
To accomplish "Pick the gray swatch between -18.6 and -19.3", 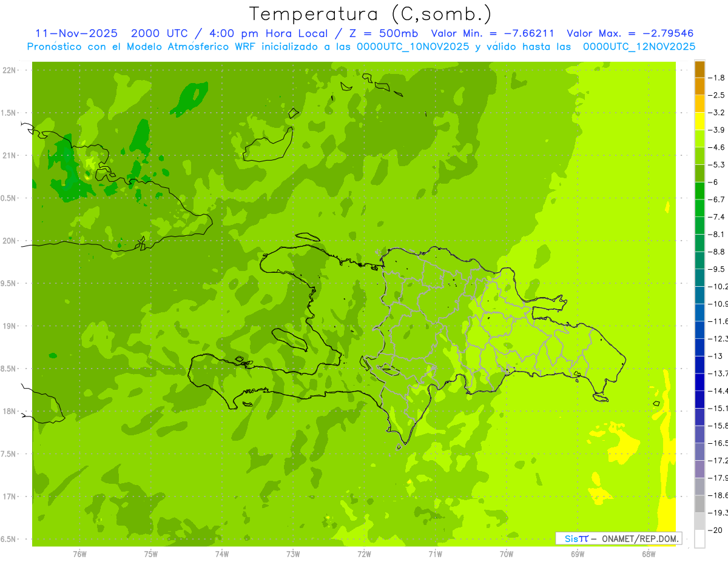I will 699,504.
